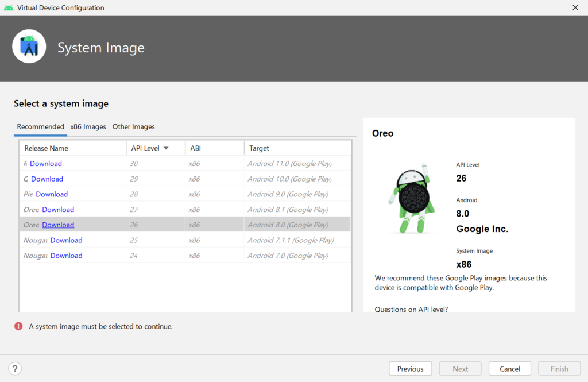Open the x86 Images tab
This screenshot has height=382, width=588.
click(x=88, y=126)
